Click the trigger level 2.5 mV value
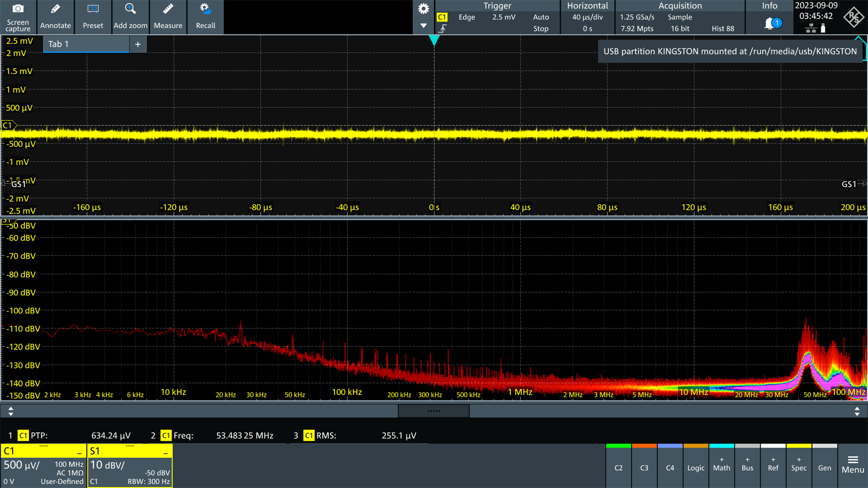868x488 pixels. pyautogui.click(x=504, y=17)
